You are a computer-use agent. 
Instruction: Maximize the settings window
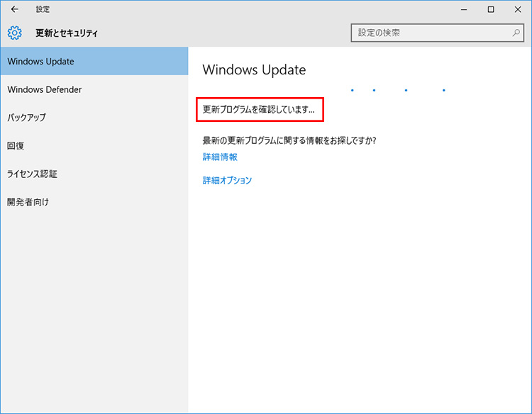pos(491,9)
